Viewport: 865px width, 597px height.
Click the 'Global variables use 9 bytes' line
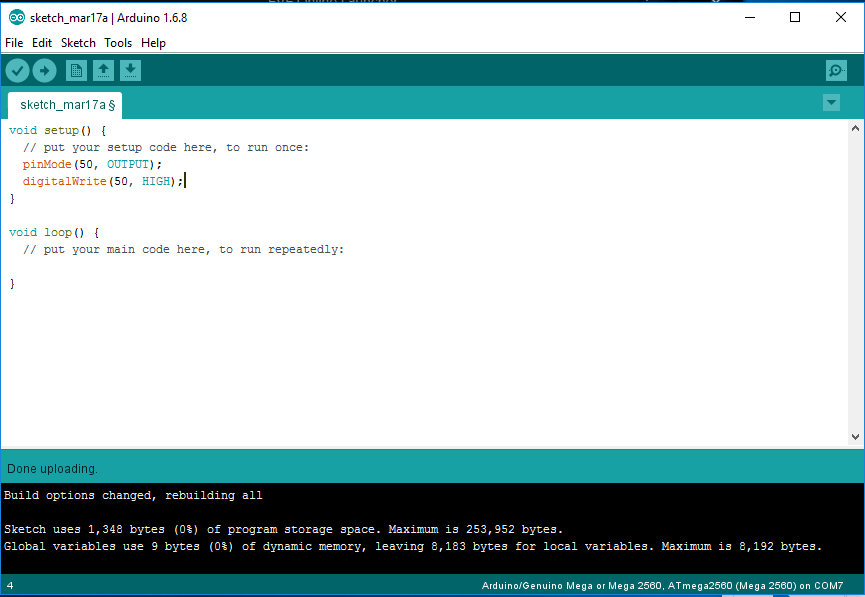click(413, 547)
